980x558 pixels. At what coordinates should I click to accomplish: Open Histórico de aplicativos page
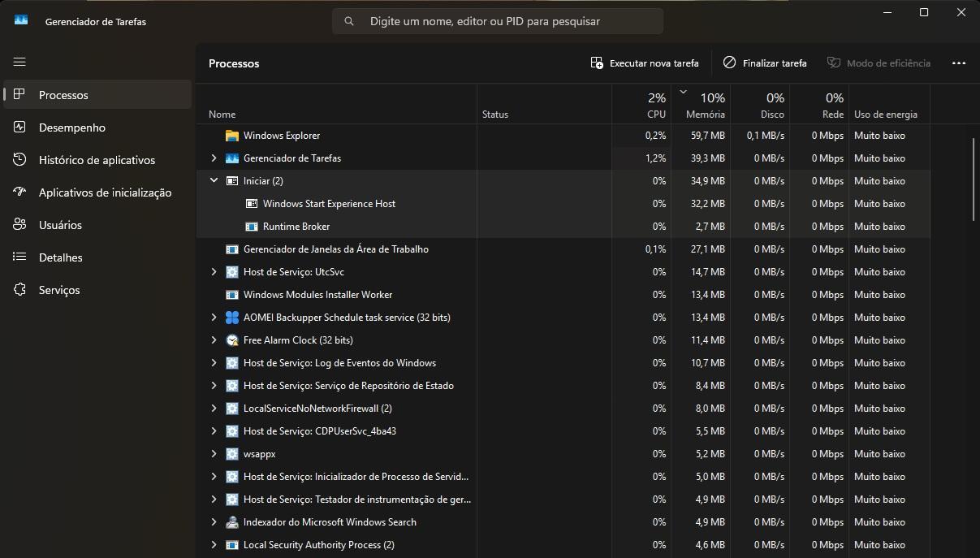click(x=97, y=160)
